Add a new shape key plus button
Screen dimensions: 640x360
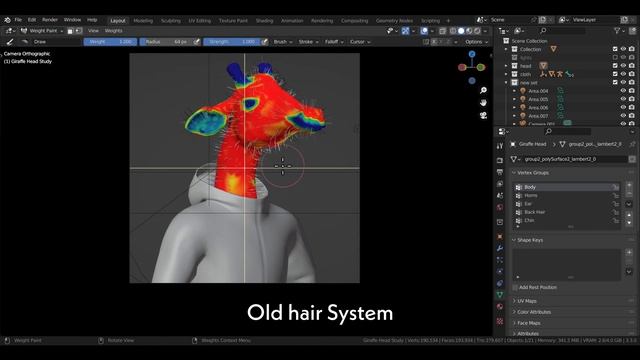pos(629,253)
